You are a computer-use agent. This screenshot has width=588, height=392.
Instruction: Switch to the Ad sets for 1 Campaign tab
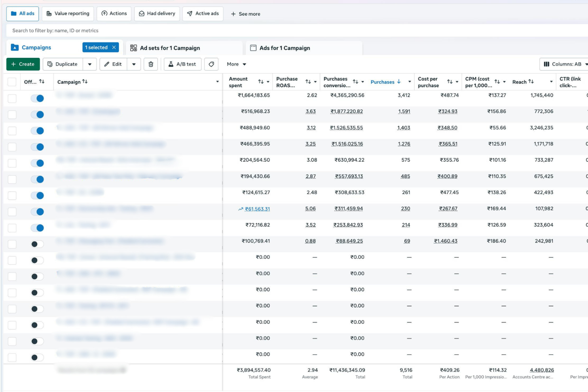click(169, 48)
